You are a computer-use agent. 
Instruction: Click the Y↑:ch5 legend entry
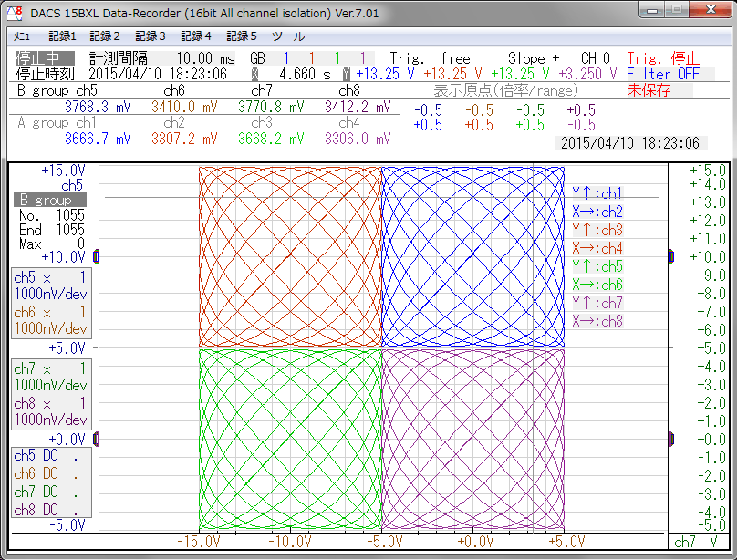click(597, 266)
